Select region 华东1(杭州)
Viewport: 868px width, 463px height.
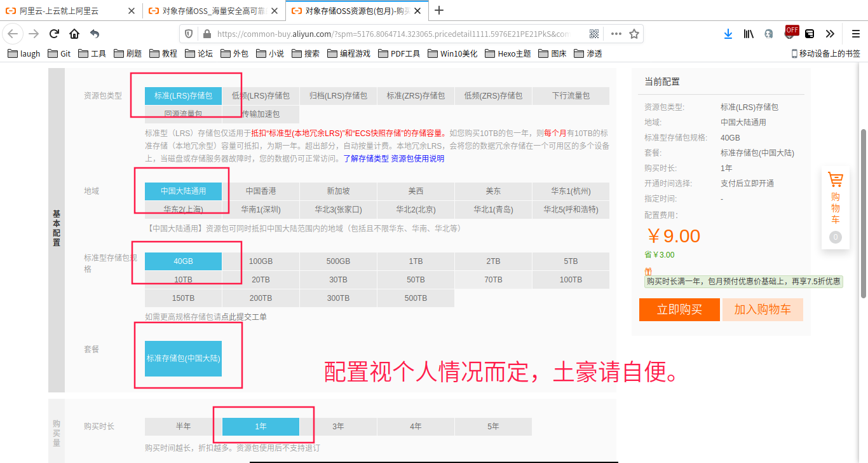coord(571,191)
